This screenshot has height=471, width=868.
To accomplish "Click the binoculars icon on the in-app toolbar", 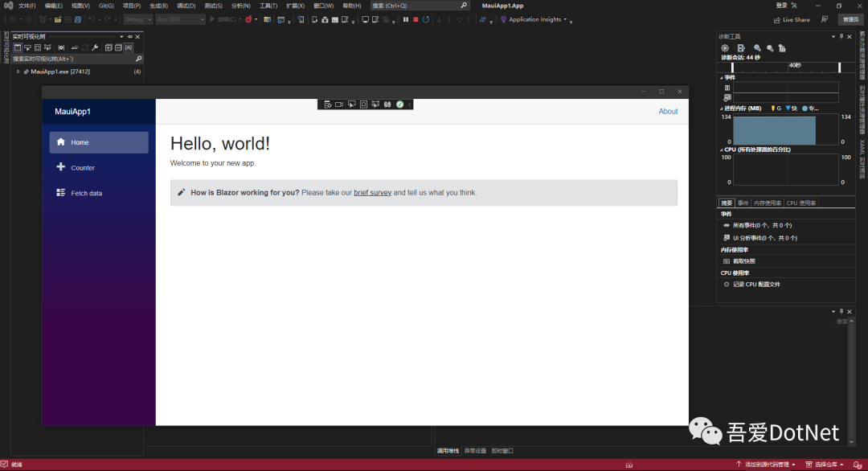I will tap(387, 104).
